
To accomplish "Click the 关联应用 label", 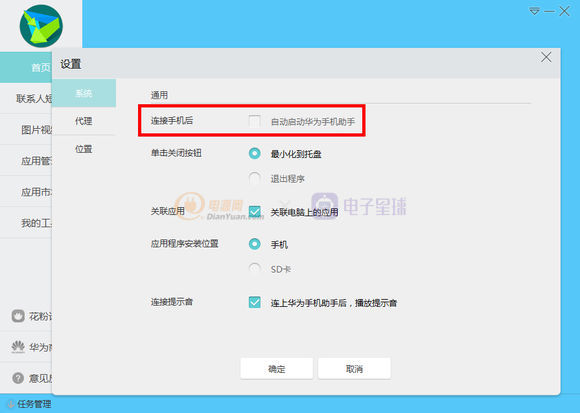I will 168,211.
